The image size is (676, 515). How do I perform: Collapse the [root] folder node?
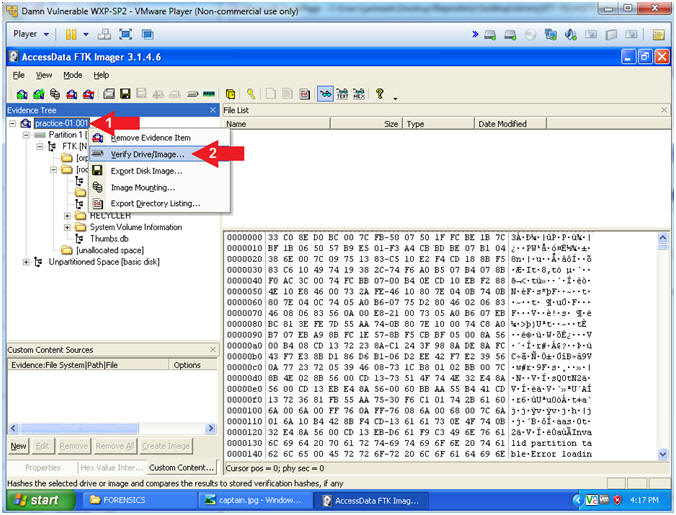[53, 169]
